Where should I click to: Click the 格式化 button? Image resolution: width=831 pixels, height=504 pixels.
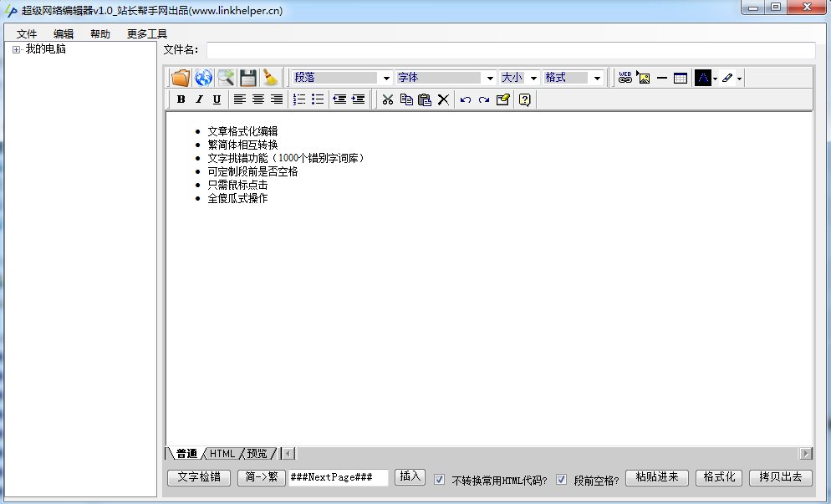pyautogui.click(x=719, y=477)
